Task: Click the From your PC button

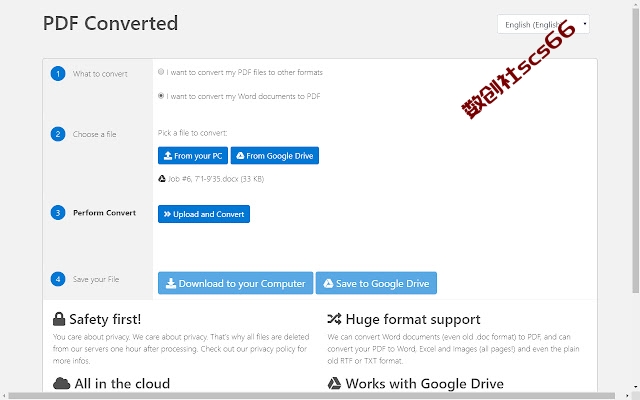Action: coord(193,156)
